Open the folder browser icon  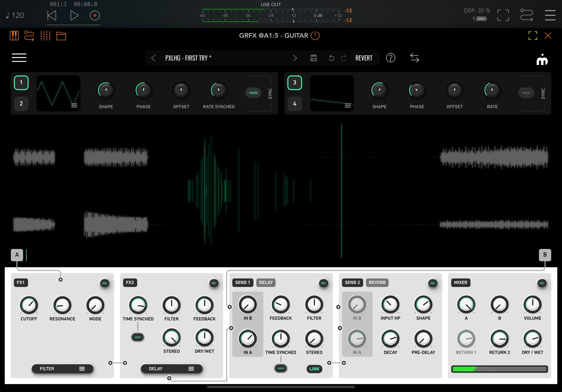point(61,36)
